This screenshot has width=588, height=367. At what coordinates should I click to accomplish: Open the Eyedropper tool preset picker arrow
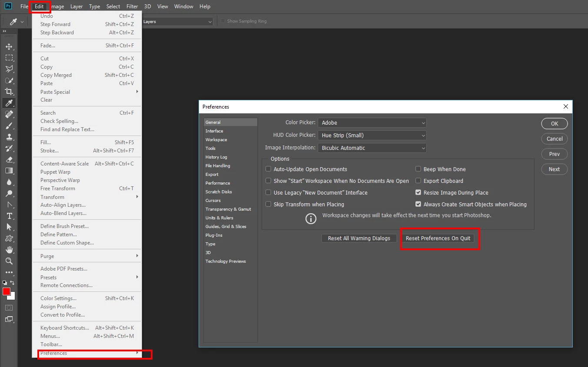tap(22, 22)
